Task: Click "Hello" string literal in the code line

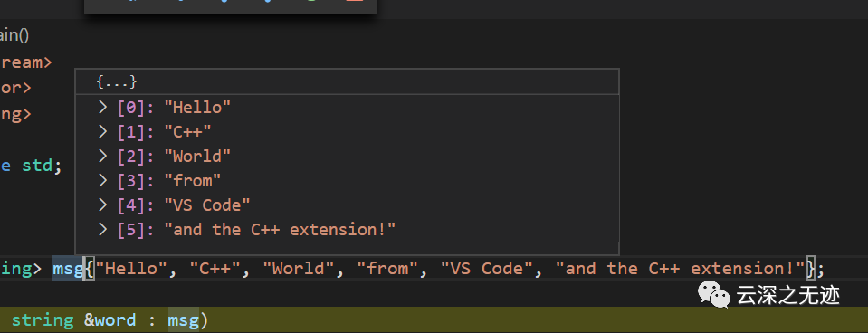Action: click(x=131, y=269)
